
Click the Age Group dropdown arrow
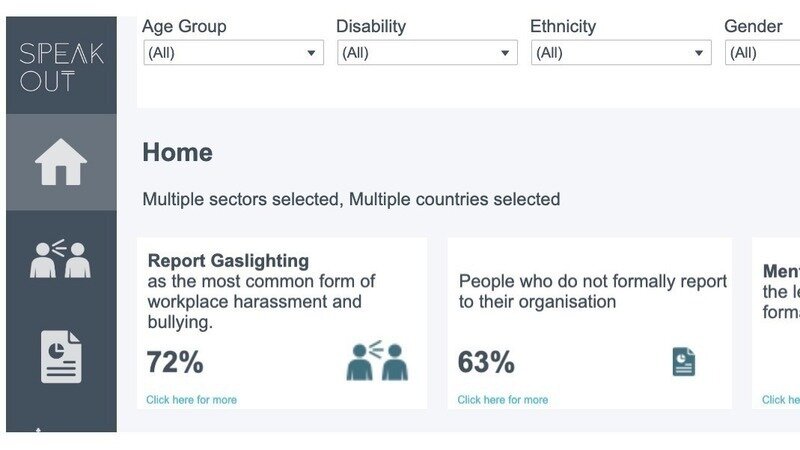point(311,53)
